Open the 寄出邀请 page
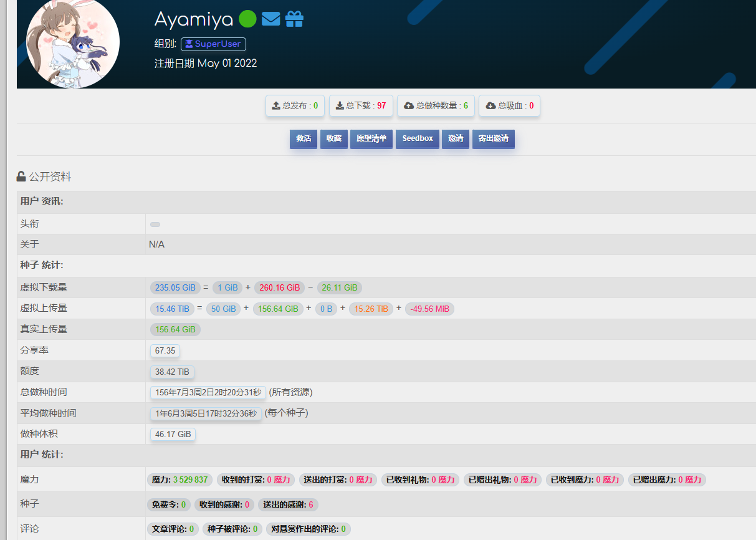This screenshot has height=540, width=756. [493, 138]
